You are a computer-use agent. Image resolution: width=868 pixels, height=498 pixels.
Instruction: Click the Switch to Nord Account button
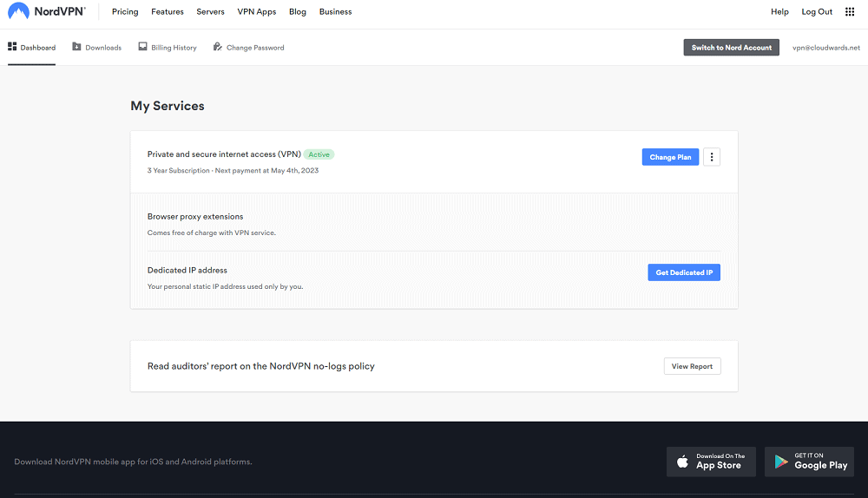pyautogui.click(x=731, y=48)
